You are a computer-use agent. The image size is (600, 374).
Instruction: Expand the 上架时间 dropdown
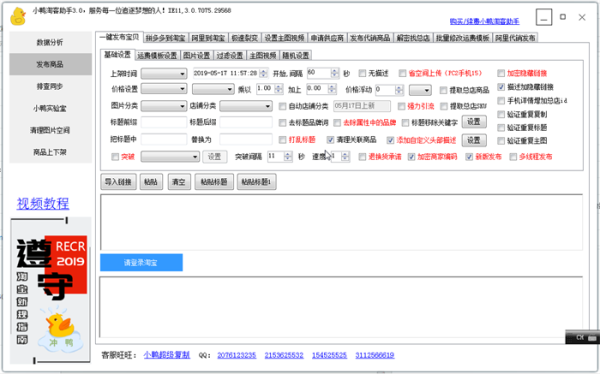164,73
